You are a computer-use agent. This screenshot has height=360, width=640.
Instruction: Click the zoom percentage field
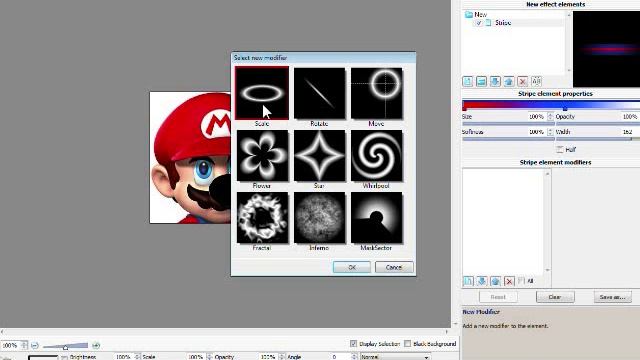10,345
